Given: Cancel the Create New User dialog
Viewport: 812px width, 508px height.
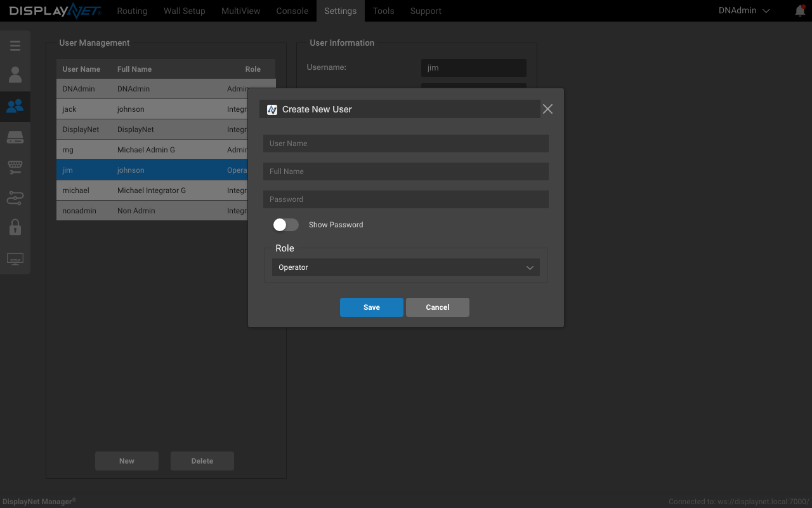Looking at the screenshot, I should click(438, 307).
